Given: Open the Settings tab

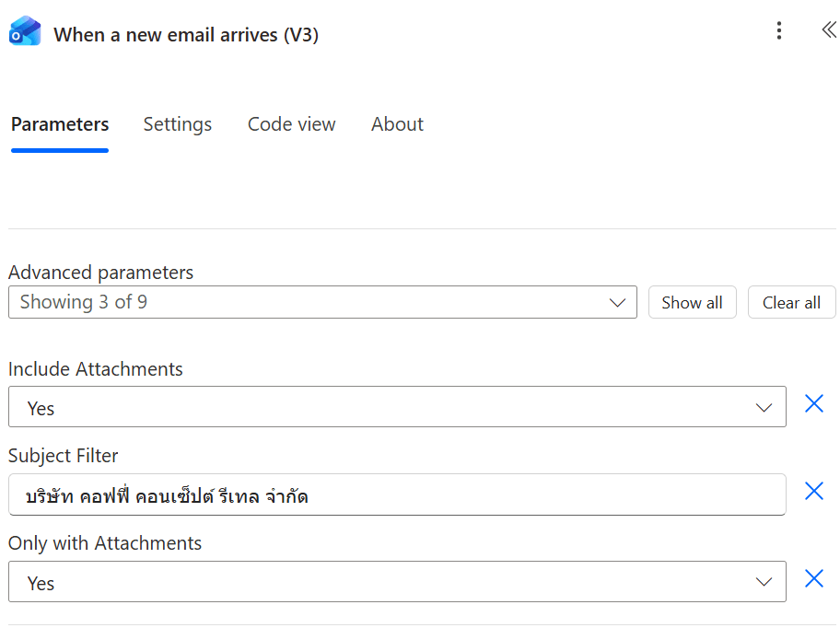Looking at the screenshot, I should pyautogui.click(x=178, y=124).
